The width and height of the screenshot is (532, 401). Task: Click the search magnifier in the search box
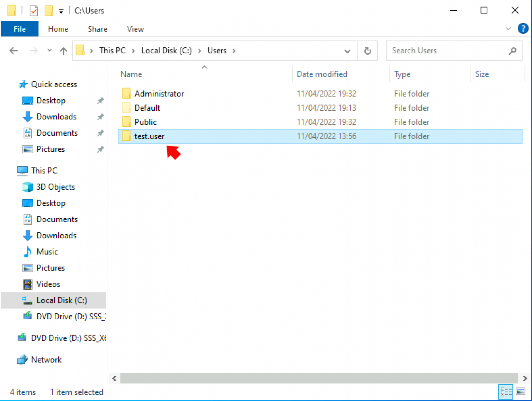pos(513,51)
